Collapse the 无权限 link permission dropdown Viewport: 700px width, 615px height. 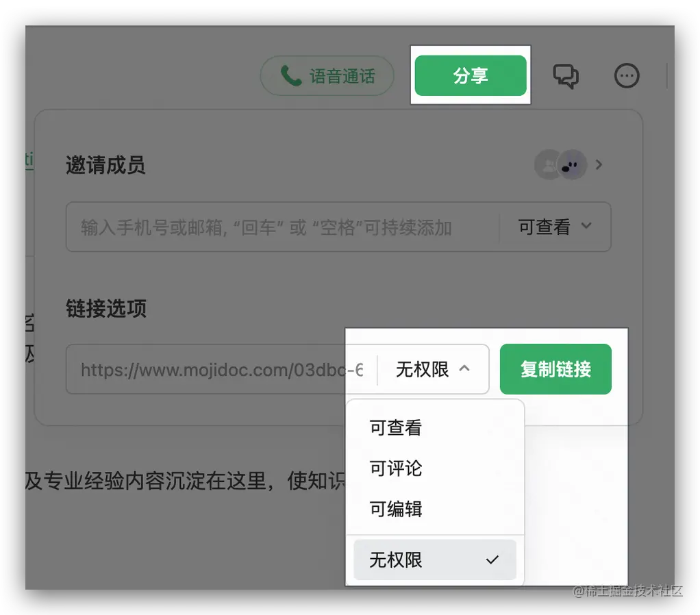pos(433,369)
